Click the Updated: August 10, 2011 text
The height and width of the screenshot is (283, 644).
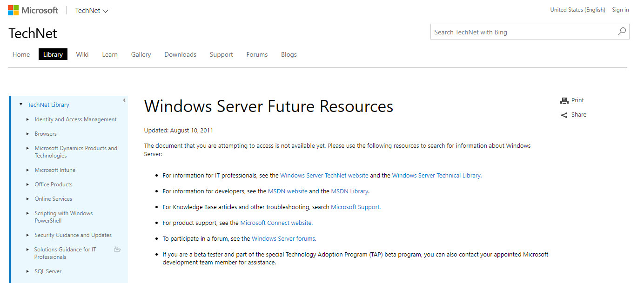point(179,131)
